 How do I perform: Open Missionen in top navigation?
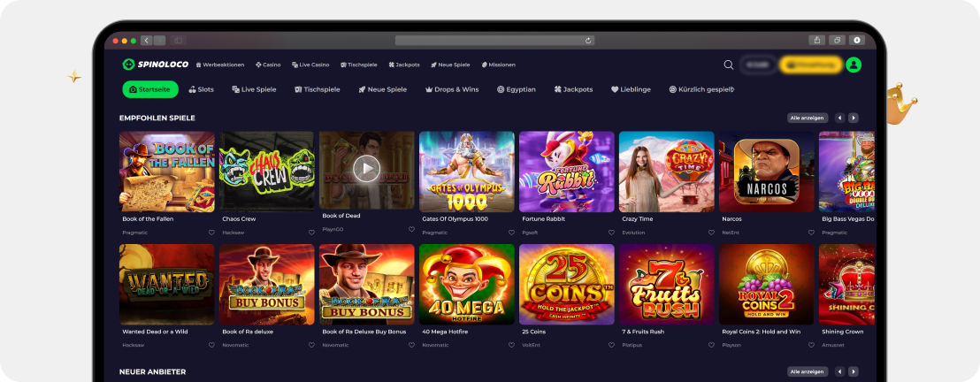click(x=498, y=65)
